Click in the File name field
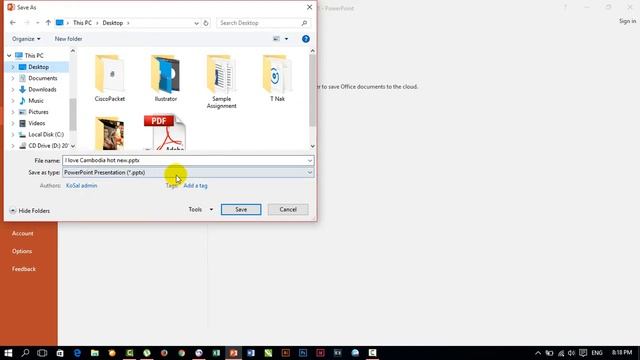 (184, 160)
